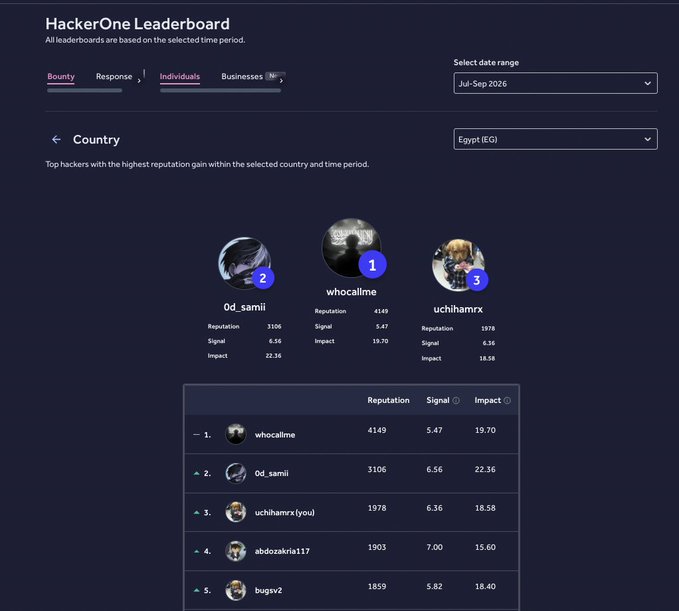The width and height of the screenshot is (679, 611).
Task: Go back using the Country arrow
Action: click(x=56, y=139)
